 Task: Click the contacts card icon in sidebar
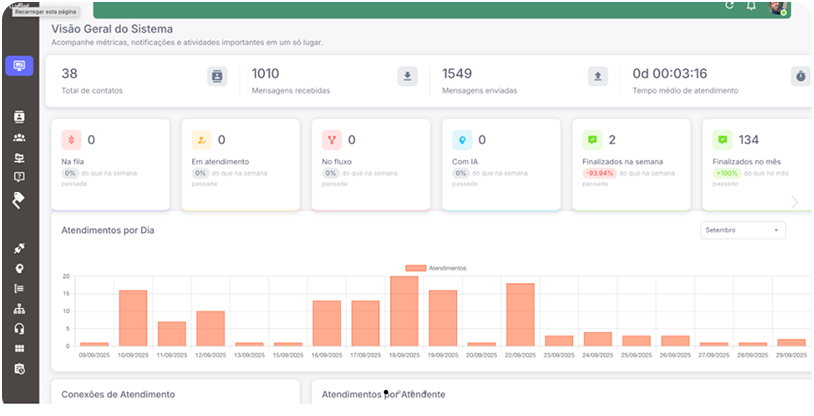click(19, 117)
